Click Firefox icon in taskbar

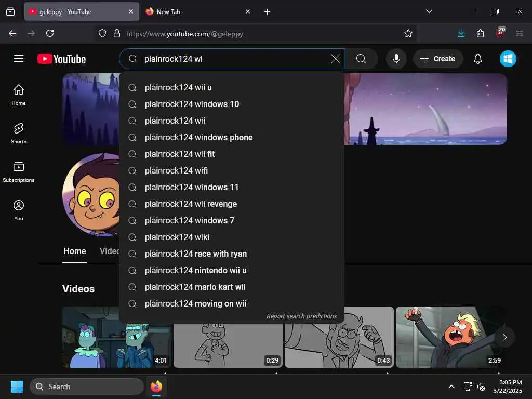pos(156,387)
